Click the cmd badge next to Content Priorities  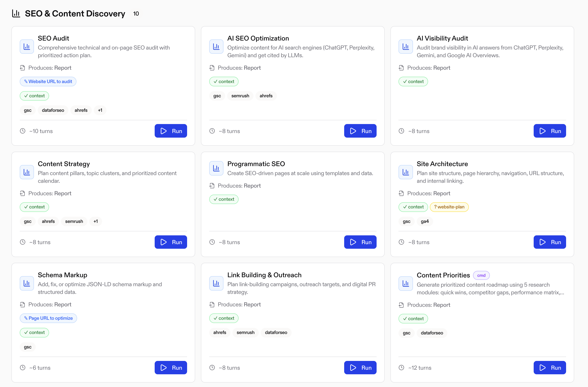pos(481,275)
